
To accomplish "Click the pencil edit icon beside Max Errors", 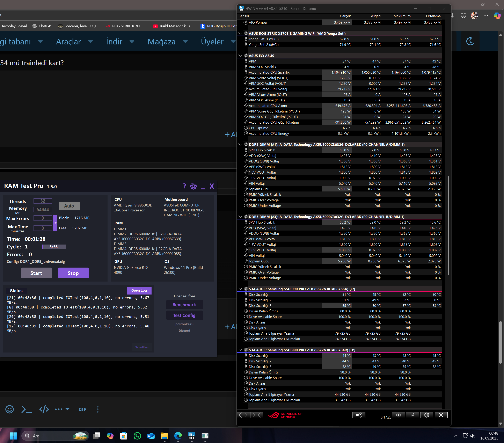I will pos(55,223).
